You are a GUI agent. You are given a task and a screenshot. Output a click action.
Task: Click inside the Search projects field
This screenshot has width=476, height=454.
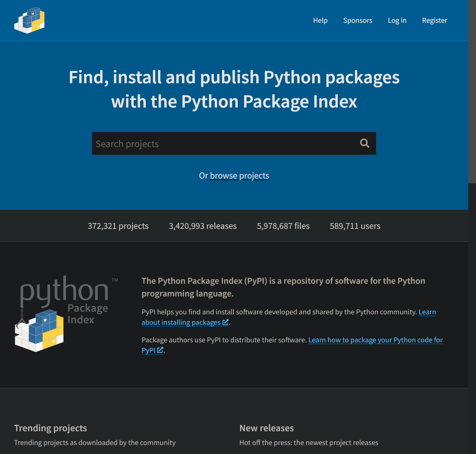coord(224,143)
